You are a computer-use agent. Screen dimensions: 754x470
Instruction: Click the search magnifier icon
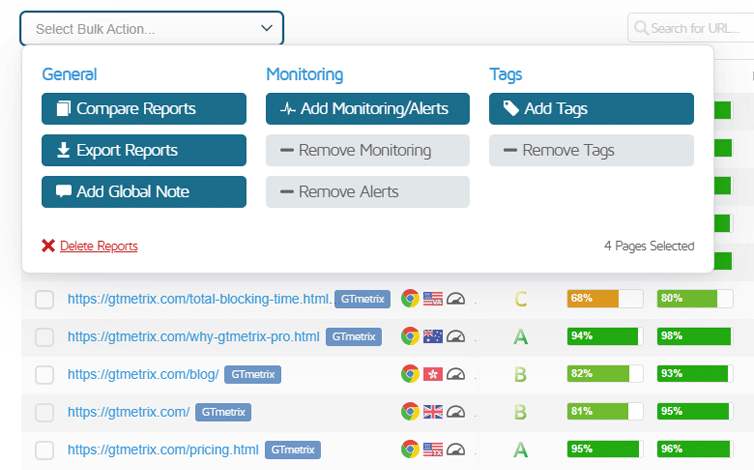640,28
